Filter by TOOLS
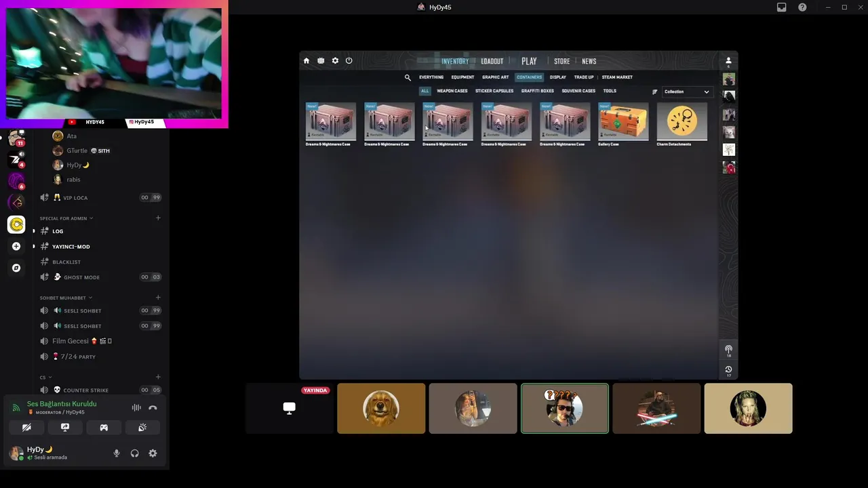The image size is (868, 488). [610, 91]
